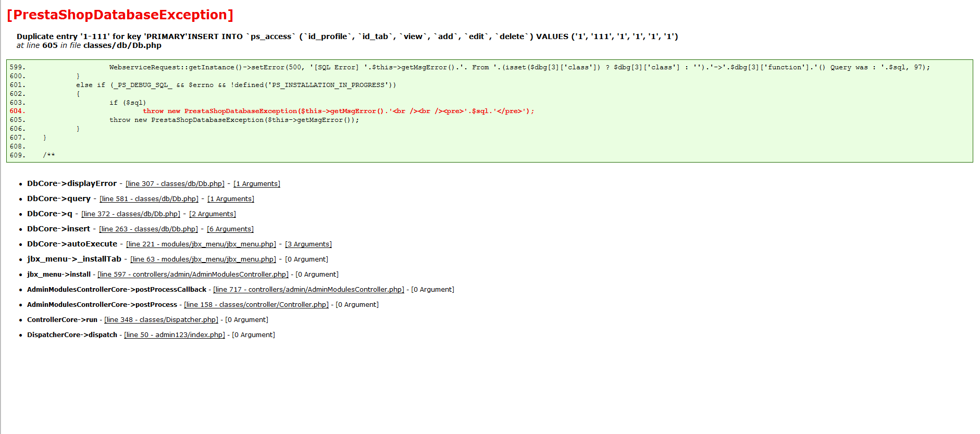Open the 'line 307 - classes/db/Db.php' link
Image resolution: width=980 pixels, height=434 pixels.
point(175,184)
